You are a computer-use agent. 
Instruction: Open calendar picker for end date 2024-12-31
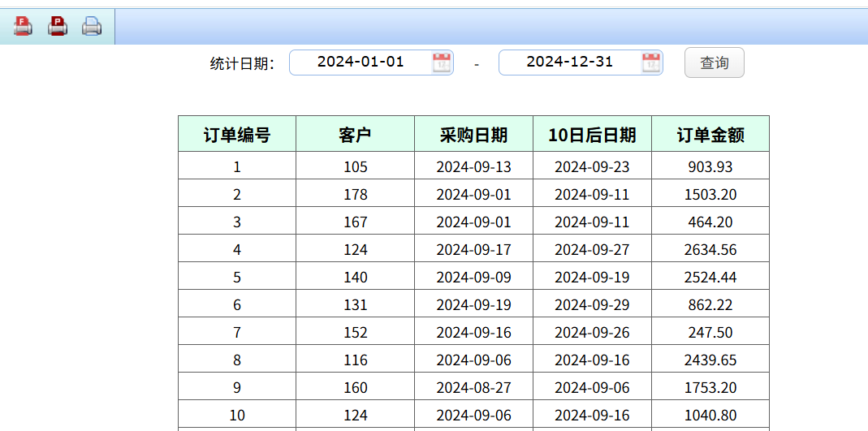pyautogui.click(x=651, y=62)
